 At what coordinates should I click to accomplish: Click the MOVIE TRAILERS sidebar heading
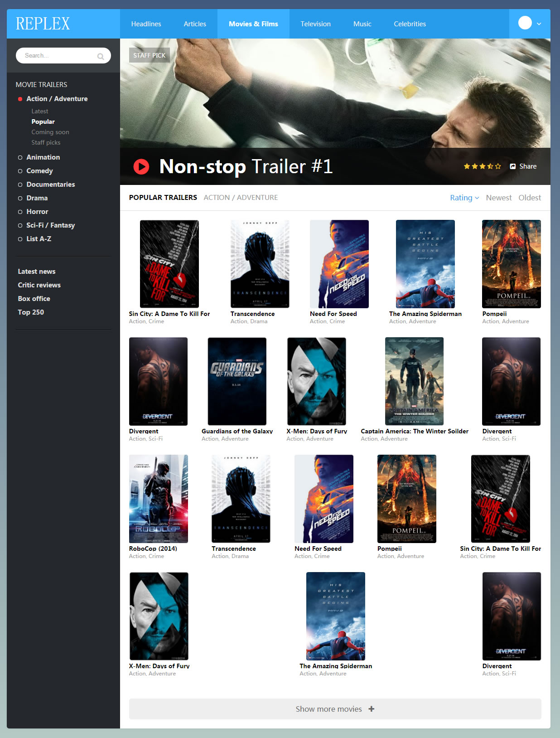tap(41, 85)
